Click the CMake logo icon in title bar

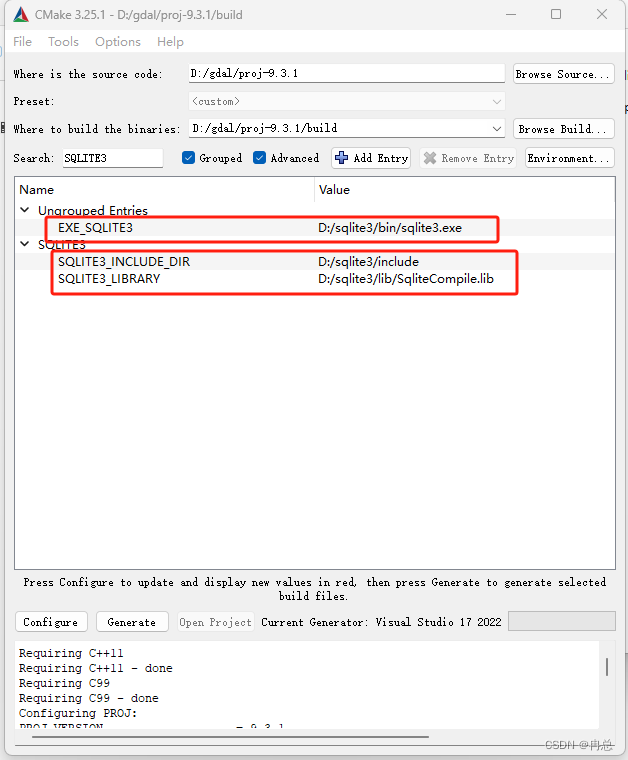point(21,15)
